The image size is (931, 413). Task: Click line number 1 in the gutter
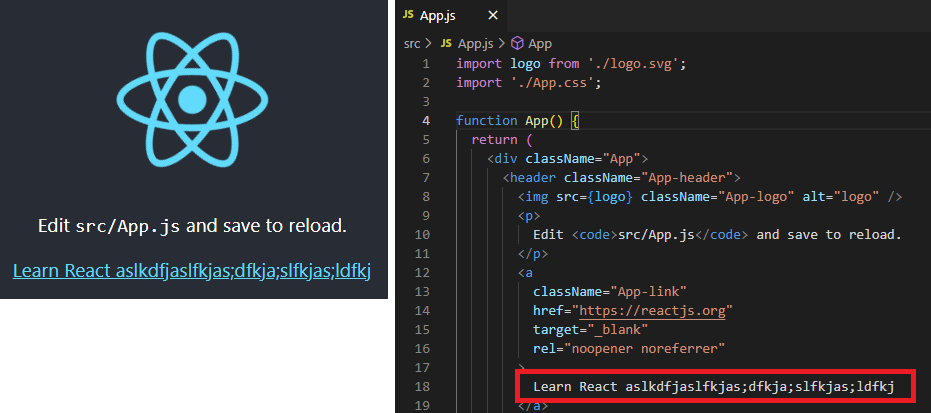tap(425, 63)
